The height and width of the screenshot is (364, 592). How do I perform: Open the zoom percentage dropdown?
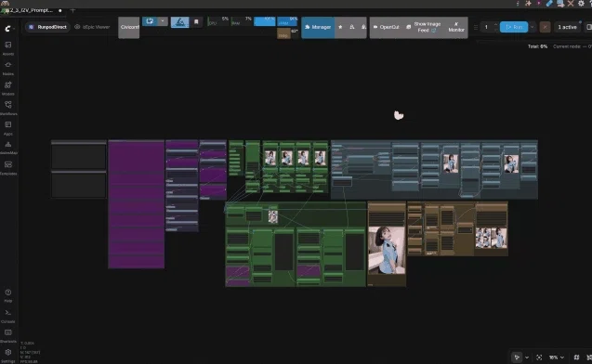tap(557, 357)
